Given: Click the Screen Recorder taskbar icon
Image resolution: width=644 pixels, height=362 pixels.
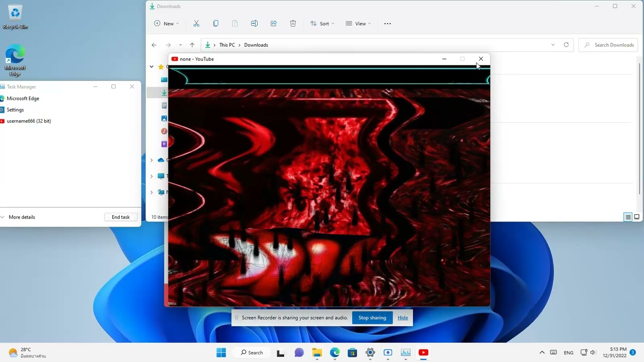Looking at the screenshot, I should [x=388, y=352].
